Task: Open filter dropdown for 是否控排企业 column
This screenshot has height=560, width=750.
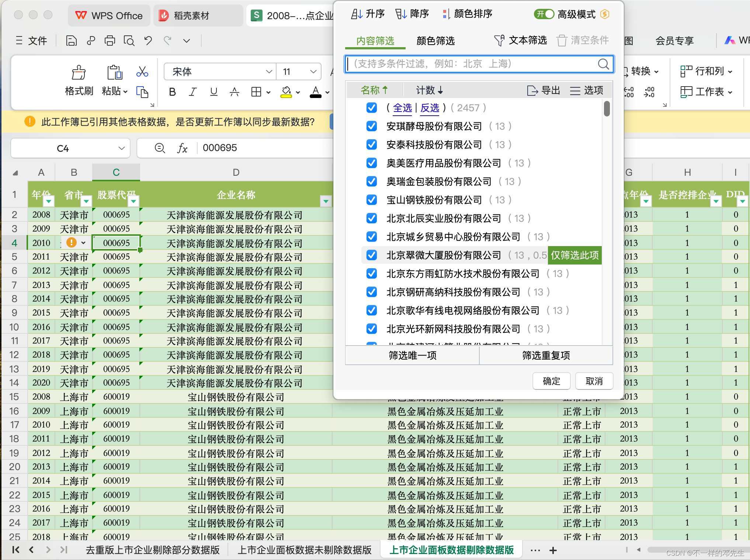Action: coord(716,201)
